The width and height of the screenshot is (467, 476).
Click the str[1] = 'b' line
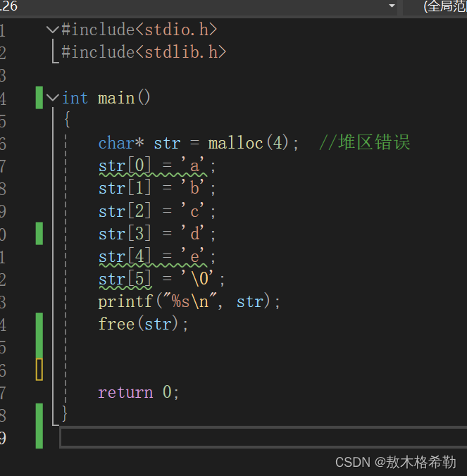tap(157, 189)
